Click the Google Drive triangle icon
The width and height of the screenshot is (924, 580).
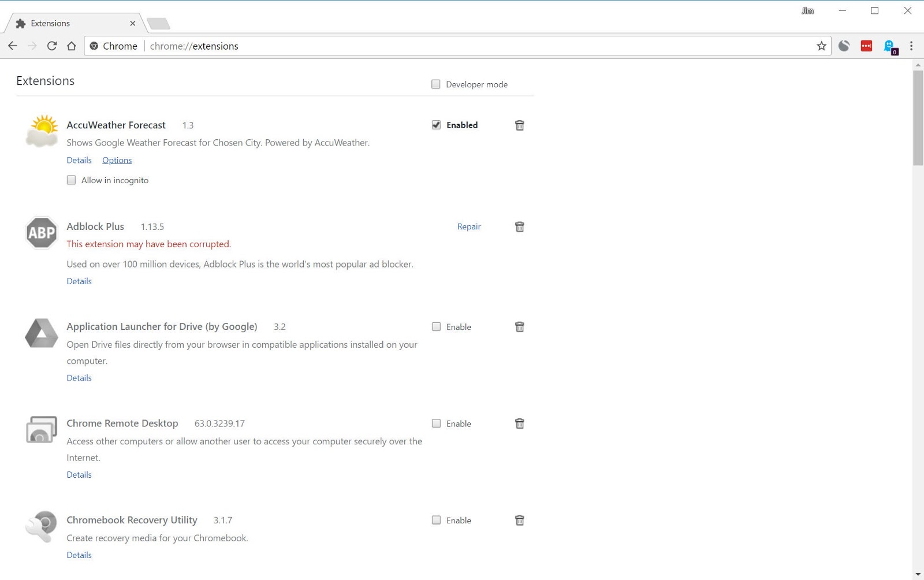[x=42, y=333]
